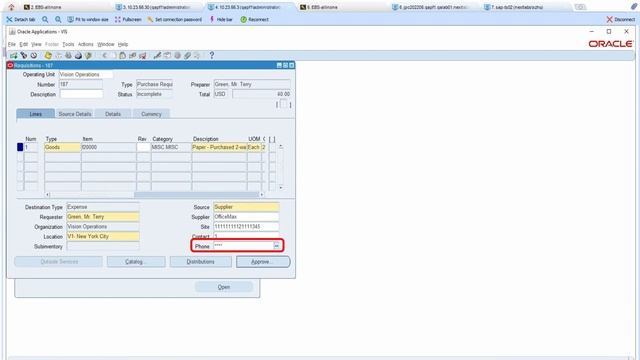Open the Window menu
This screenshot has width=640, height=360.
pyautogui.click(x=106, y=44)
